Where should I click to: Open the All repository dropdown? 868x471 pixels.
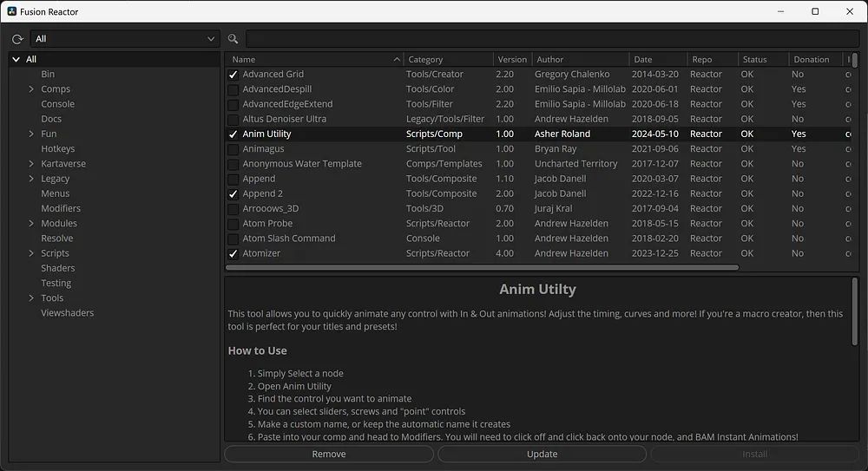[124, 39]
